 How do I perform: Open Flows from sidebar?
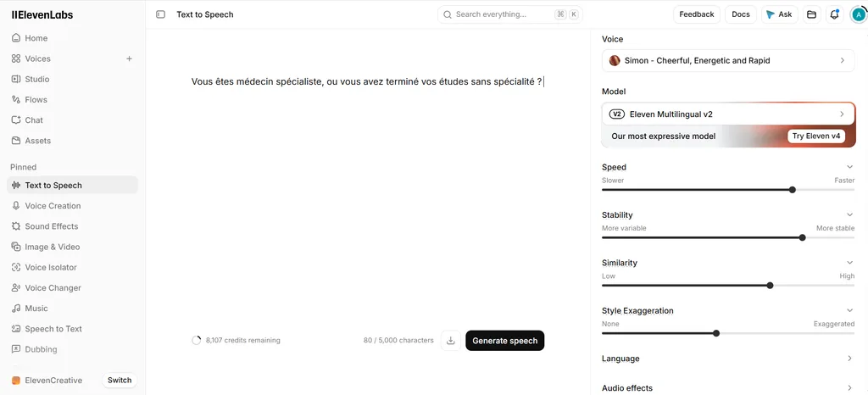[x=73, y=99]
